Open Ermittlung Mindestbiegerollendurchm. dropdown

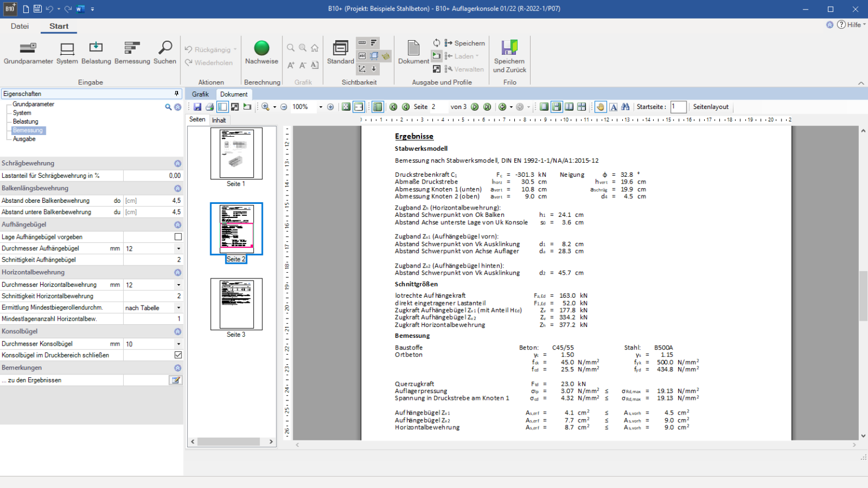tap(179, 308)
